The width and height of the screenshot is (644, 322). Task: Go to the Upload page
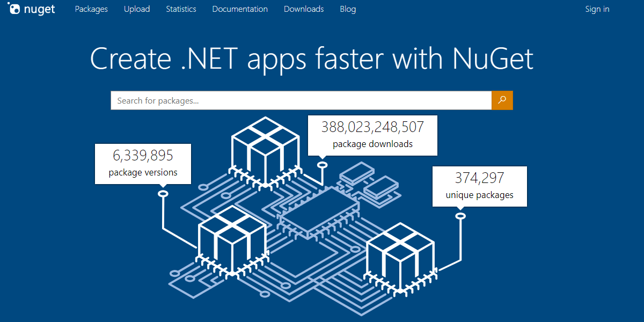(137, 9)
